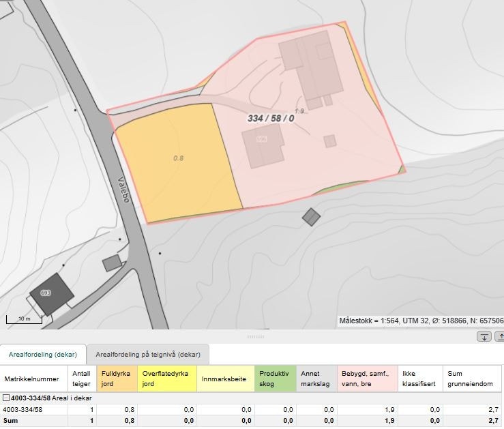Select the Overflatedyrka jord column header
Screen dimensions: 504x429
point(167,379)
